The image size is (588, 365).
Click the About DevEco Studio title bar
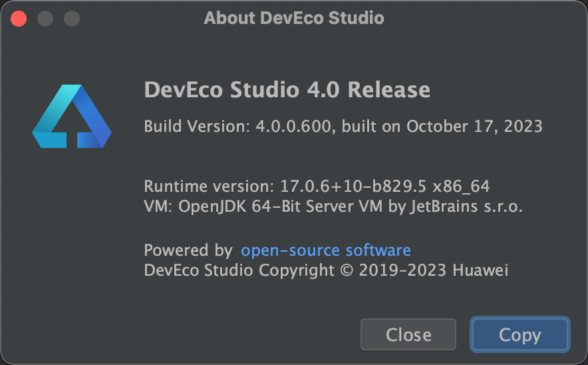(x=294, y=18)
